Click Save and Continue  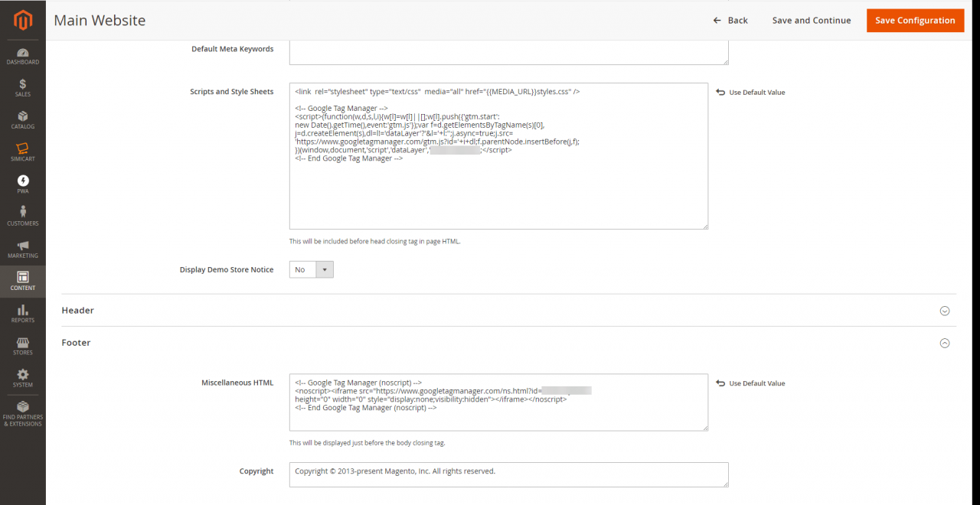[811, 20]
